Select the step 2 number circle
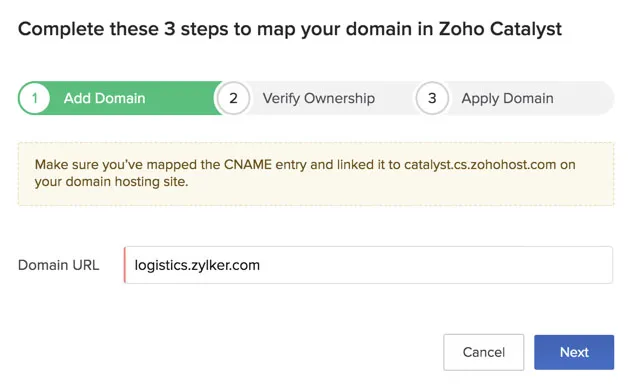 233,98
